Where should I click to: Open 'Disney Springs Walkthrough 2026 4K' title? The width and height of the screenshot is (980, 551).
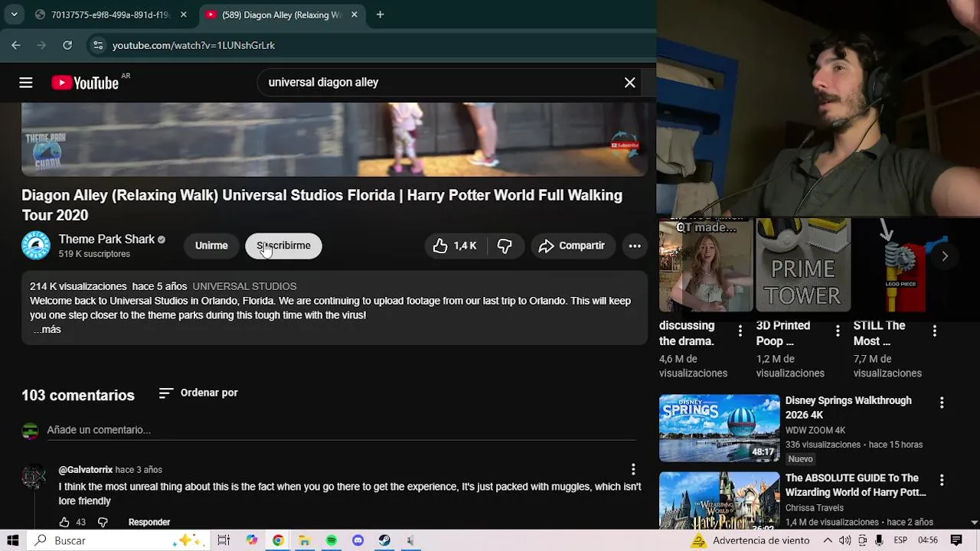click(848, 407)
